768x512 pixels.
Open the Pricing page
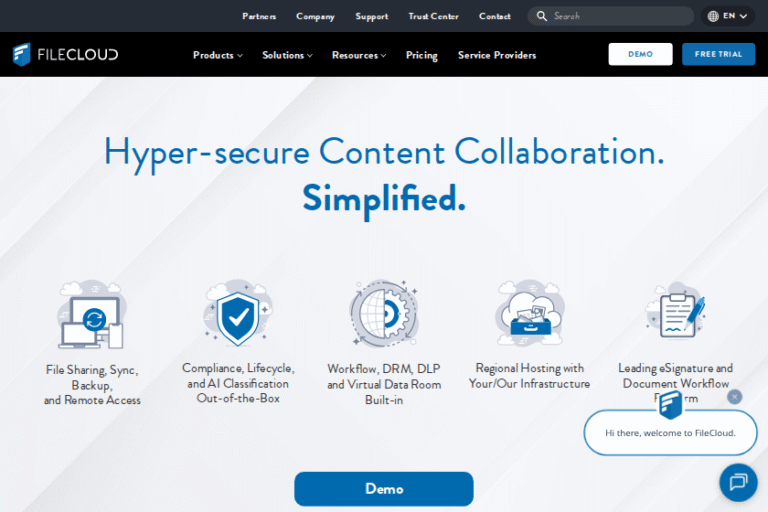(x=421, y=55)
